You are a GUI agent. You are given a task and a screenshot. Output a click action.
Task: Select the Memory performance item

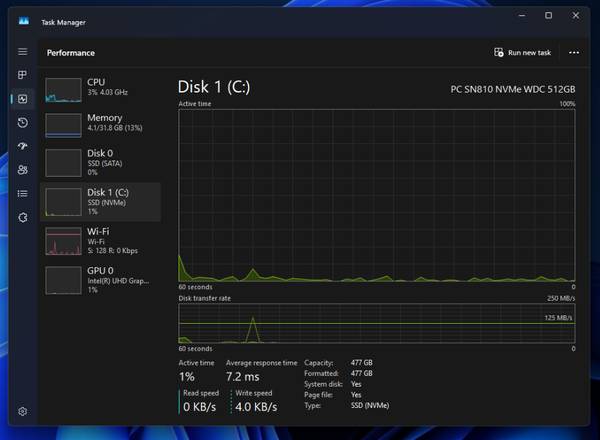(100, 124)
